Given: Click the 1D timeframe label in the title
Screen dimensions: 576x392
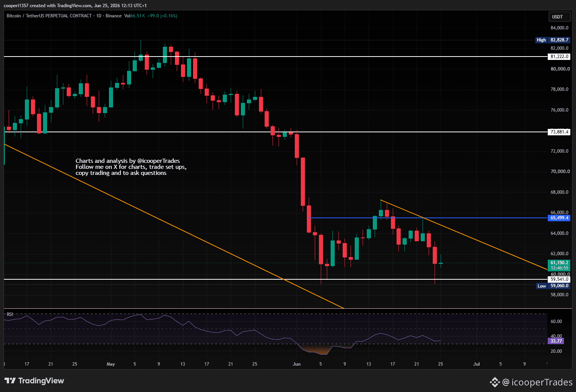Looking at the screenshot, I should (x=99, y=16).
